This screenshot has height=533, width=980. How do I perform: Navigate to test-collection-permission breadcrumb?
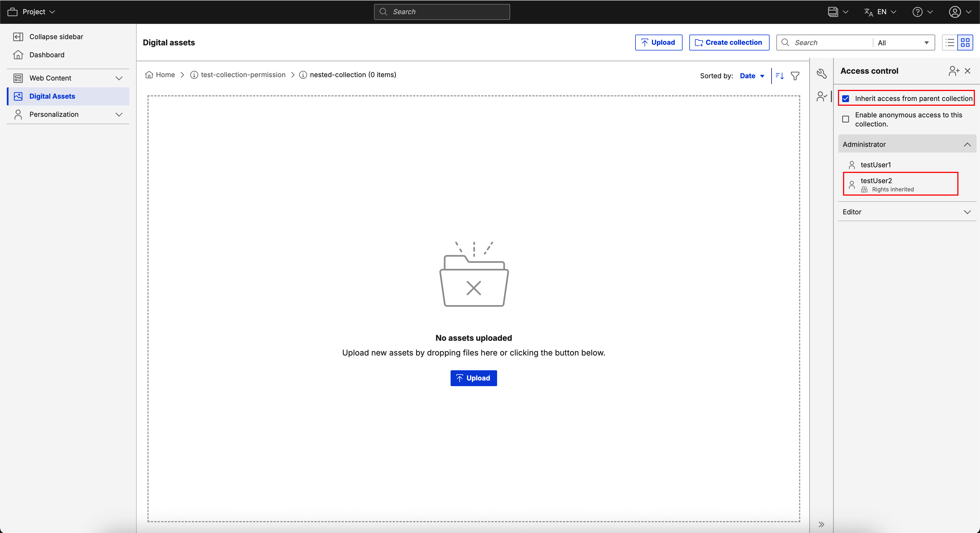coord(243,75)
